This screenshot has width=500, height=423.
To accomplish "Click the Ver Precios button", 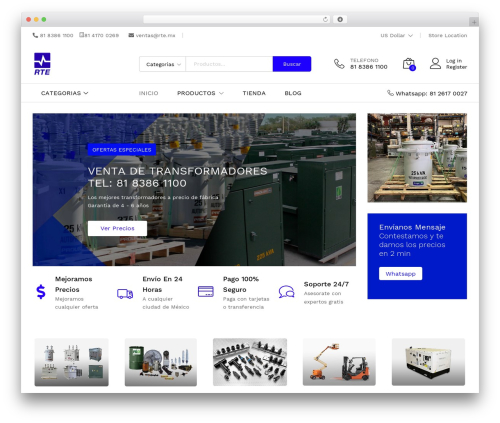I will [117, 228].
